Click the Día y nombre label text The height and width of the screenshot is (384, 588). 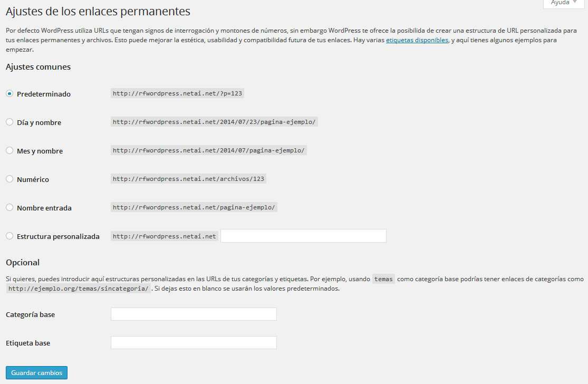pyautogui.click(x=39, y=122)
